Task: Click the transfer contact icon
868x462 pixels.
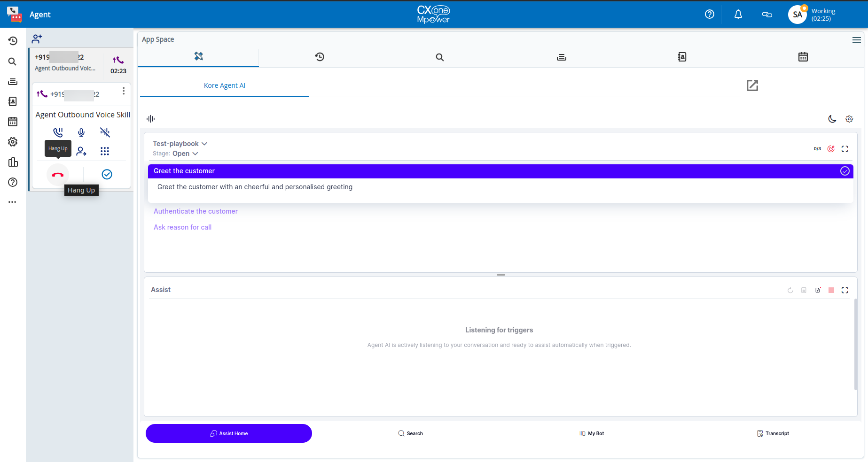Action: tap(81, 151)
